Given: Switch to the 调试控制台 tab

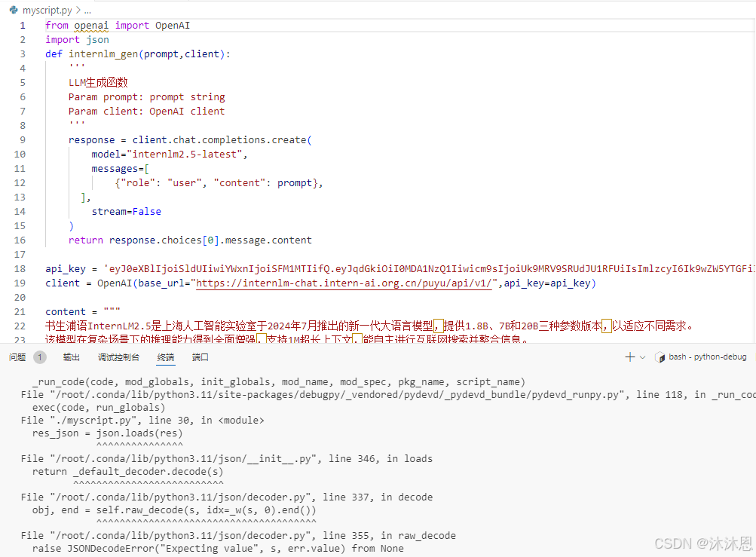Looking at the screenshot, I should 119,357.
